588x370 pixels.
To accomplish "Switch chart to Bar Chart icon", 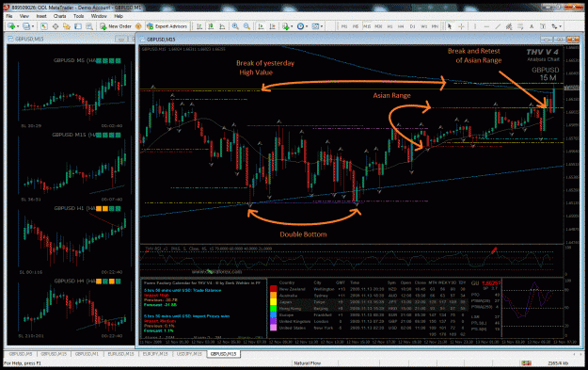I will (x=199, y=26).
